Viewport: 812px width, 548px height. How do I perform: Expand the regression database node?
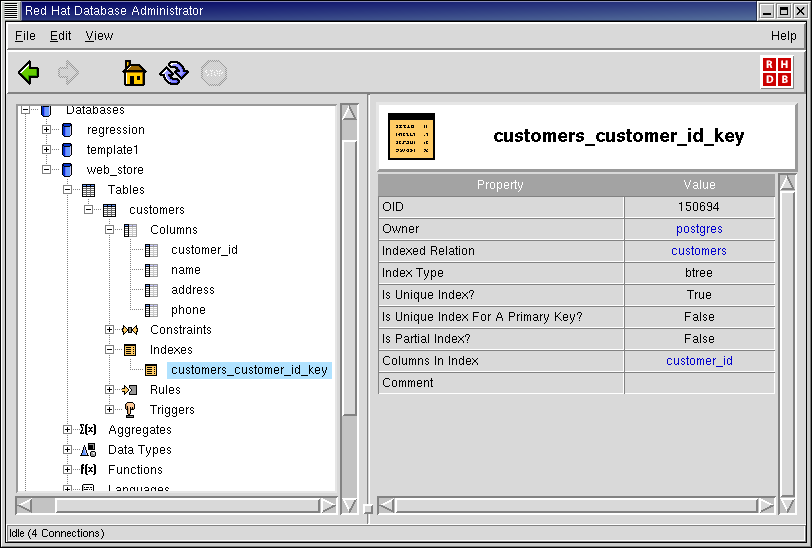[47, 129]
